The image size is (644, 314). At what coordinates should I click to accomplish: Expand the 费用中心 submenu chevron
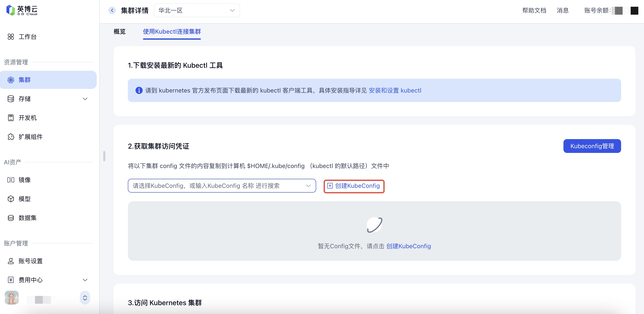[85, 280]
